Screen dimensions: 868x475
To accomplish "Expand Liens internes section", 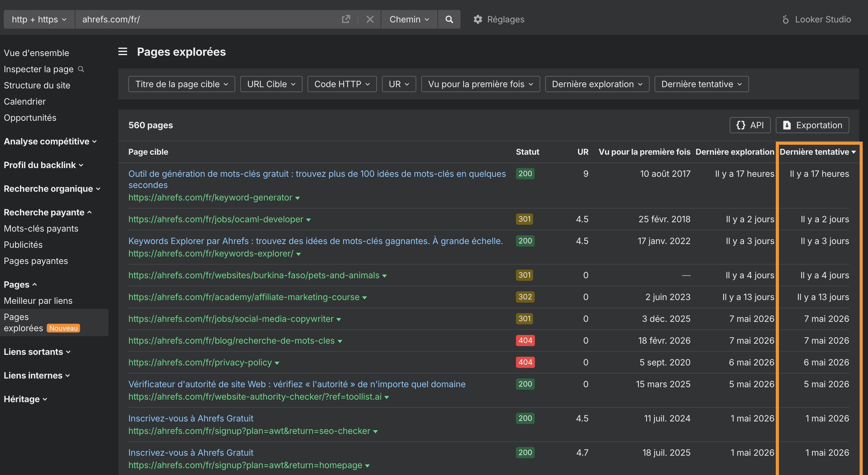I will tap(37, 375).
